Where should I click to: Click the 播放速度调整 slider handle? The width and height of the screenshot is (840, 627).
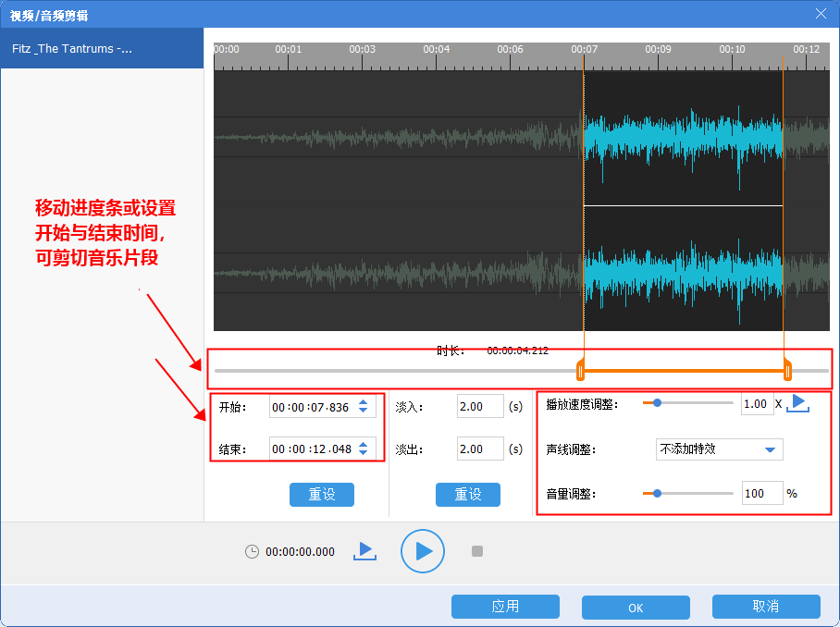click(657, 402)
